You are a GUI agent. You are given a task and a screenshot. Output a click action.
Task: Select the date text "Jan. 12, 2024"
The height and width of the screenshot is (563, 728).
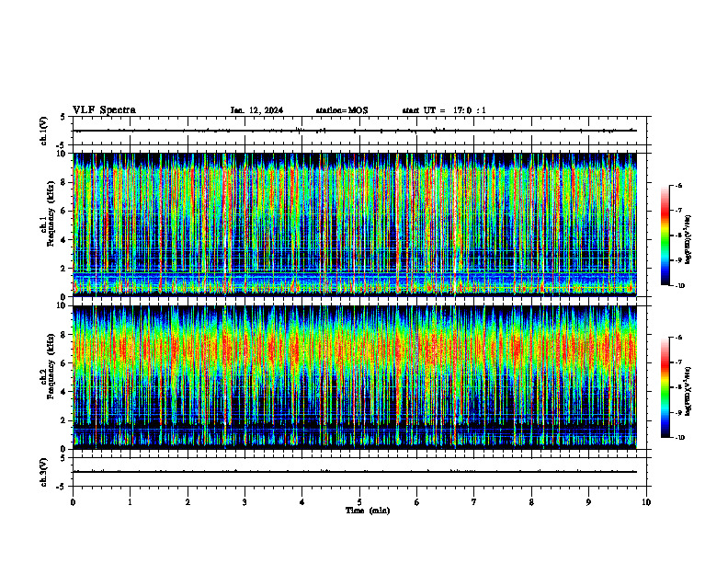coord(256,110)
